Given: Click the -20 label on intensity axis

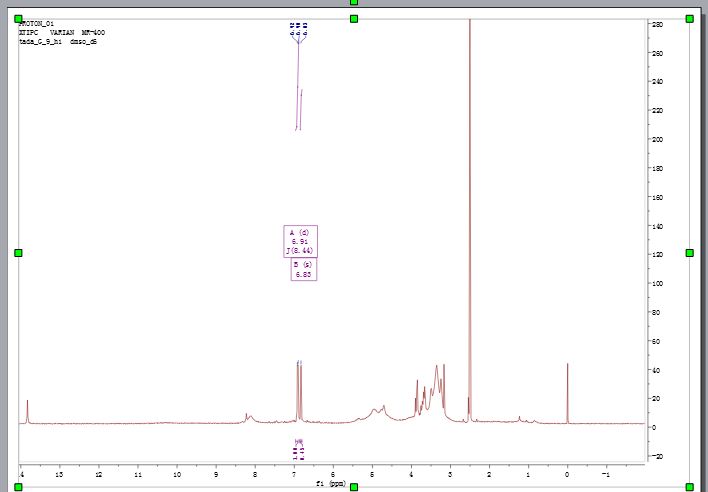Looking at the screenshot, I should (657, 456).
